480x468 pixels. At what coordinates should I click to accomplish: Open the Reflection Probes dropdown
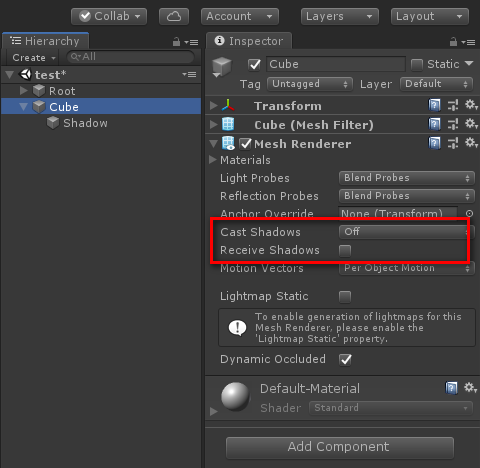click(x=407, y=196)
